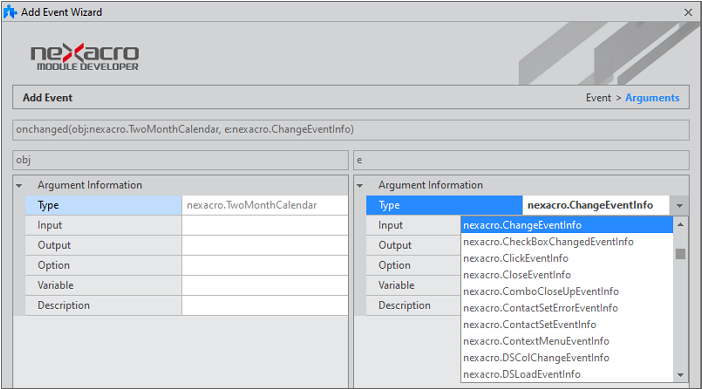Open the Arguments step in the breadcrumb
Viewport: 702px width, 389px height.
point(652,98)
